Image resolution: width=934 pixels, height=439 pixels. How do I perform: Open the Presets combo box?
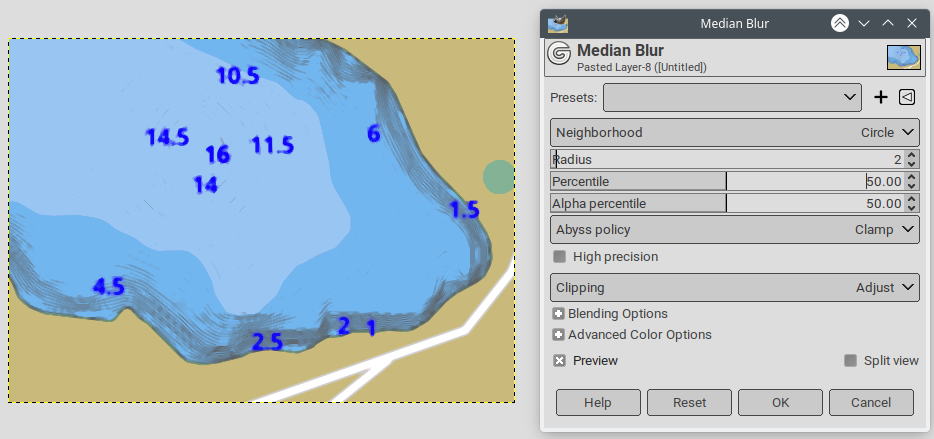[x=732, y=97]
